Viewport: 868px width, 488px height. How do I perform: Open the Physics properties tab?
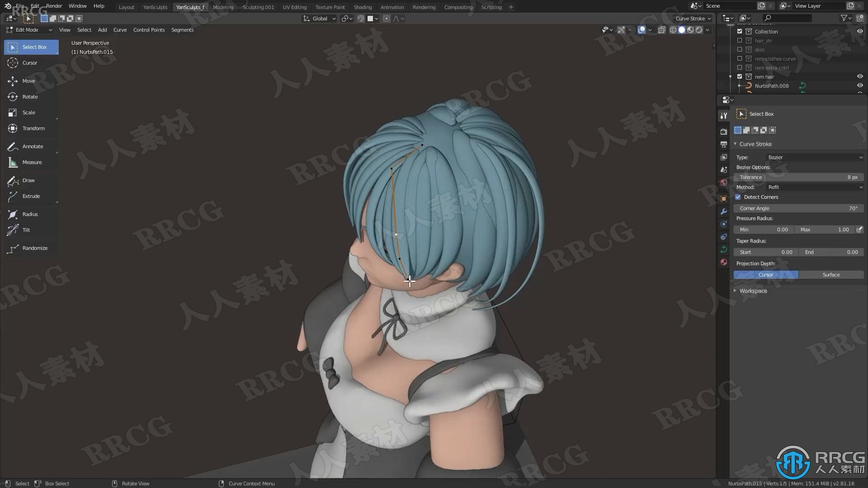(724, 224)
